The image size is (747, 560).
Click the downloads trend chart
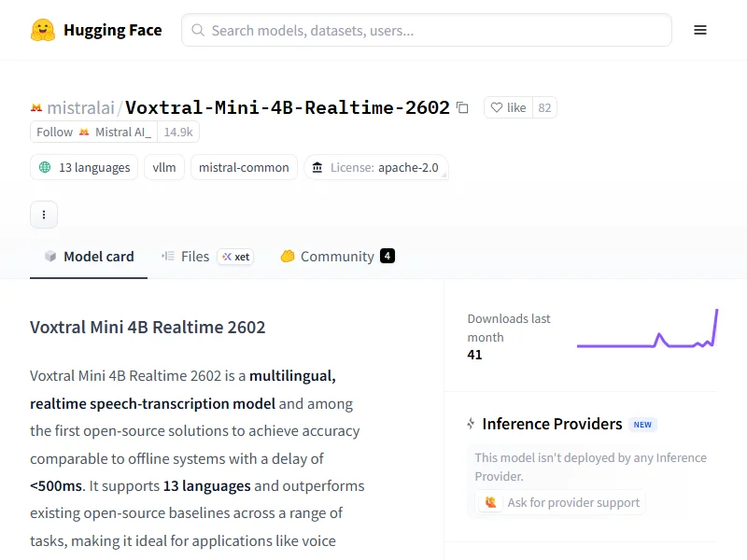click(647, 332)
